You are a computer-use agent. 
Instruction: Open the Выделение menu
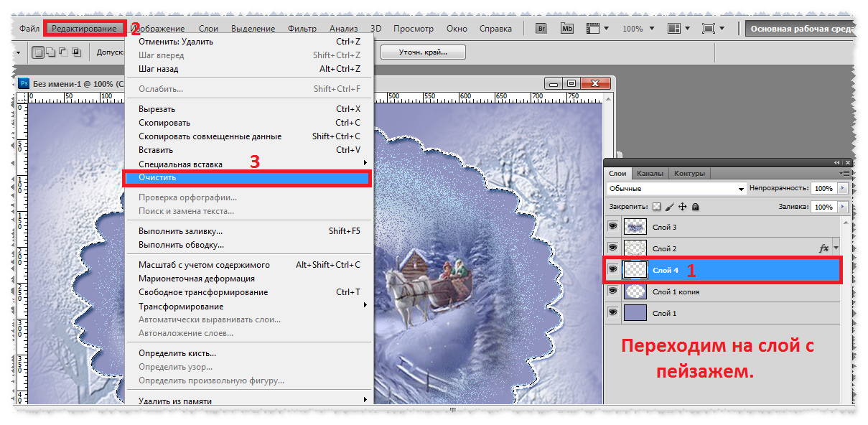point(254,29)
